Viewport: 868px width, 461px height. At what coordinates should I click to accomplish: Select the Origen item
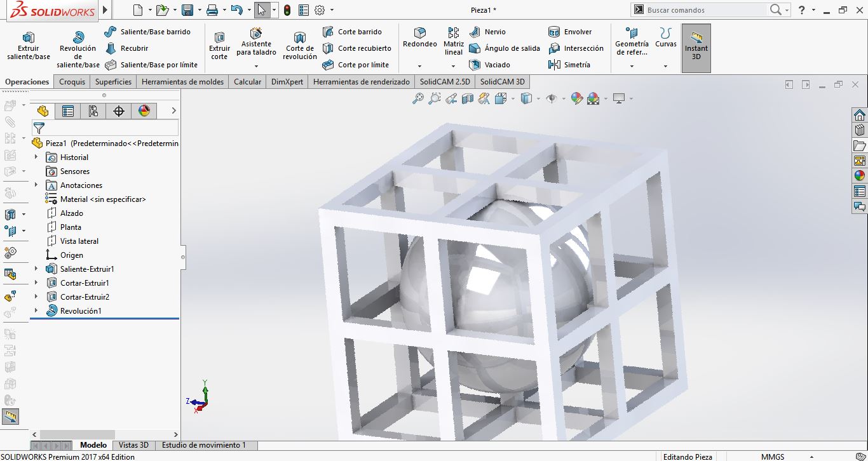[72, 255]
